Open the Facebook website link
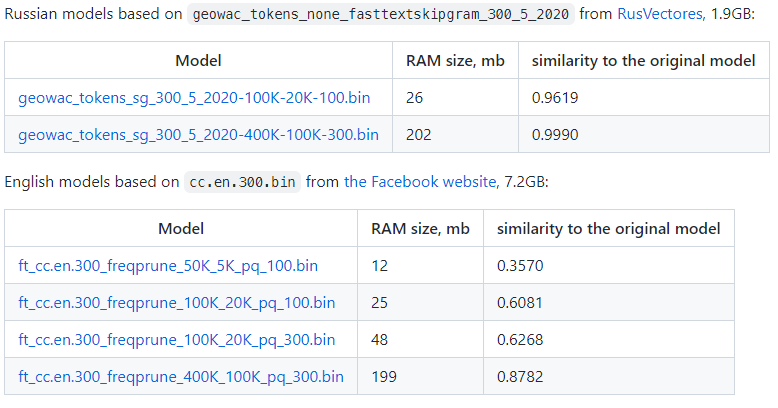The height and width of the screenshot is (408, 778). tap(420, 182)
